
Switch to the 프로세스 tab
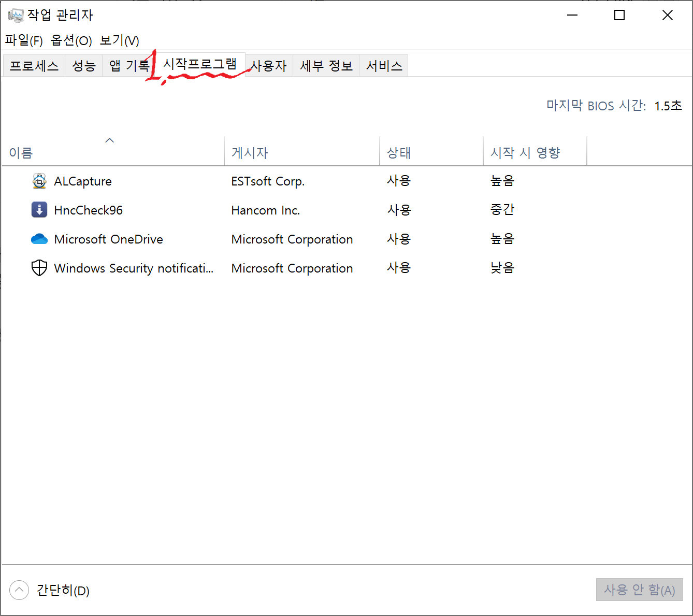34,66
